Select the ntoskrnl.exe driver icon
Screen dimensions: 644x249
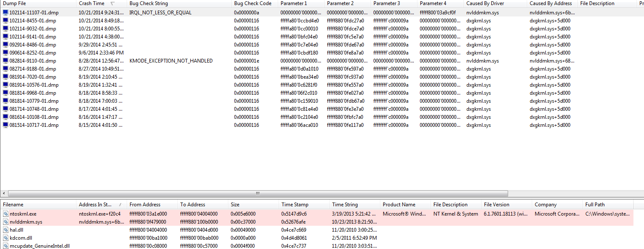click(x=5, y=214)
